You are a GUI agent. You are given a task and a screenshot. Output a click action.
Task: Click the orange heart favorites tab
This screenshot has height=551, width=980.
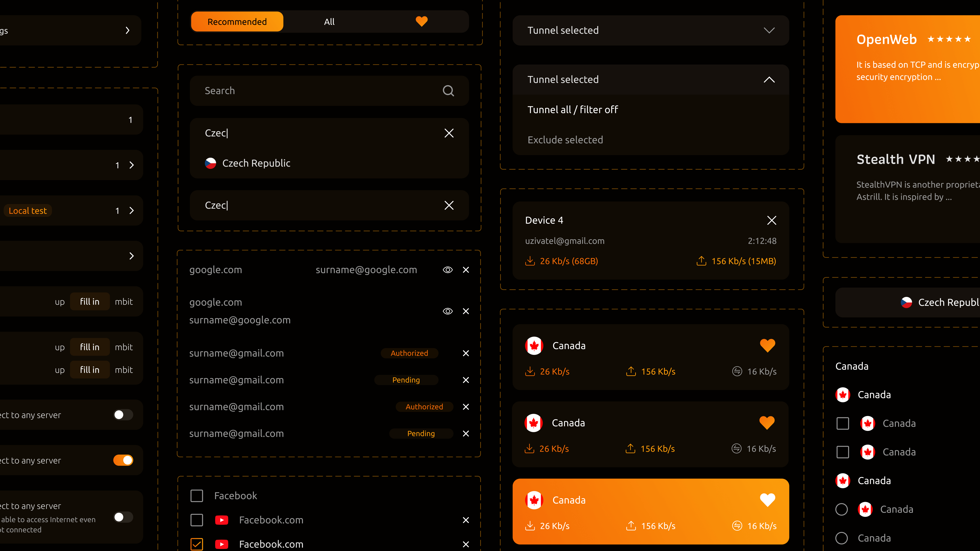tap(422, 22)
